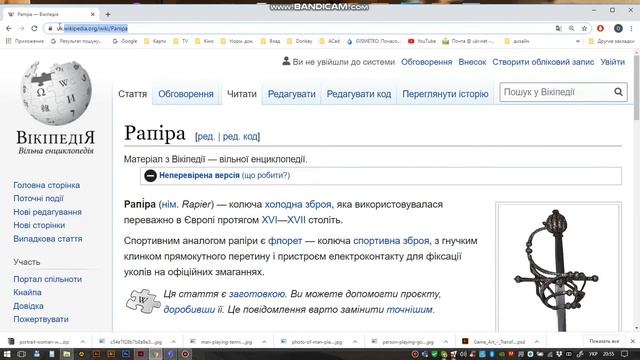Open File Explorer from taskbar
This screenshot has height=360, width=640.
pos(67,354)
